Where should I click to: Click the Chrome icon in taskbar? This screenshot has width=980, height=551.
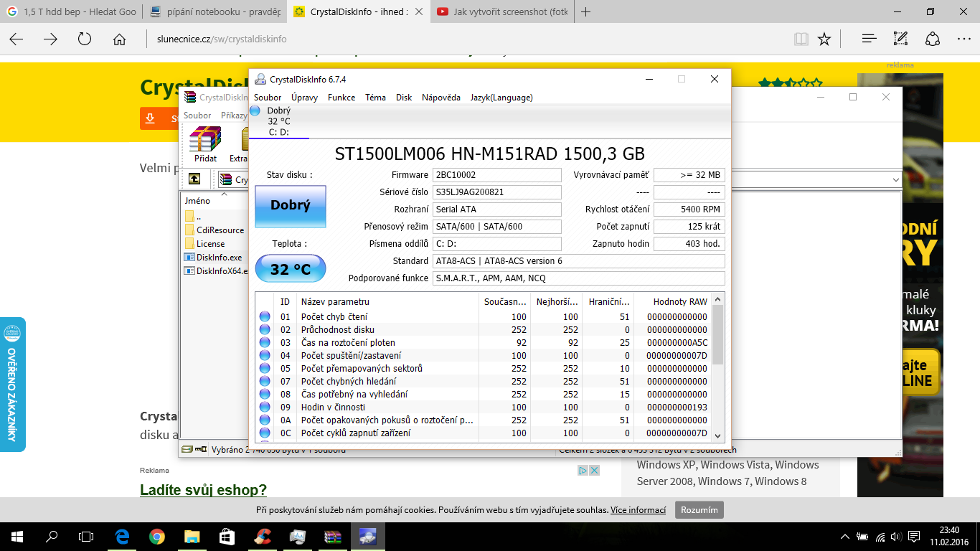click(x=156, y=536)
